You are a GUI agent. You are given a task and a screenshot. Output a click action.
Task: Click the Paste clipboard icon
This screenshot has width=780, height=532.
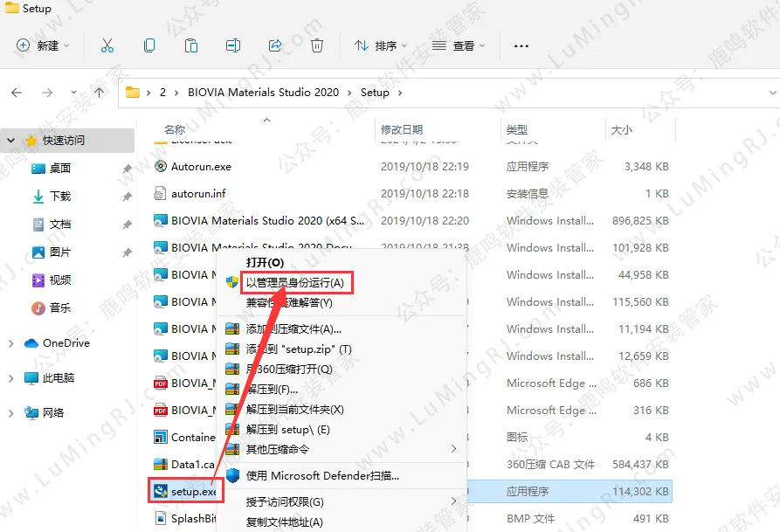click(x=191, y=45)
